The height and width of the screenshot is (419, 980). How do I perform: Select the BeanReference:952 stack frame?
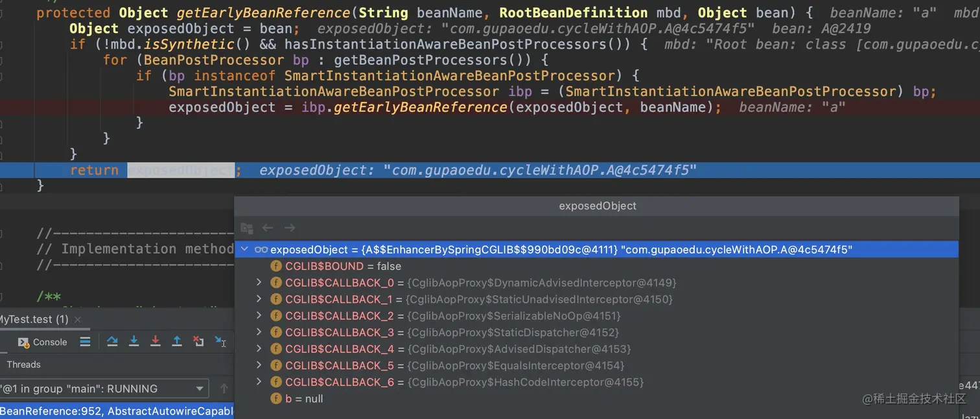(117, 411)
